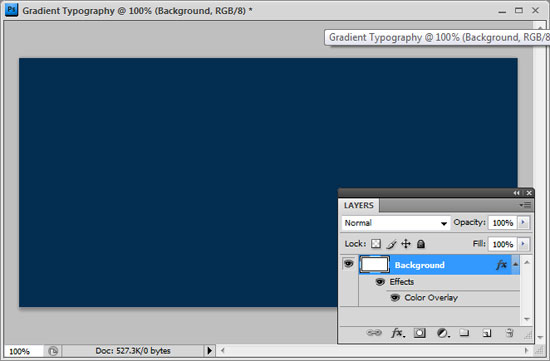550x361 pixels.
Task: Maximize the Gradient Typography window
Action: [x=519, y=11]
